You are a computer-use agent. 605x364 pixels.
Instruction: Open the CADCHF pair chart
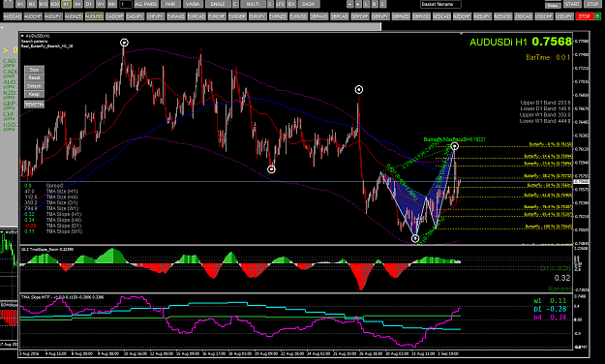(114, 16)
